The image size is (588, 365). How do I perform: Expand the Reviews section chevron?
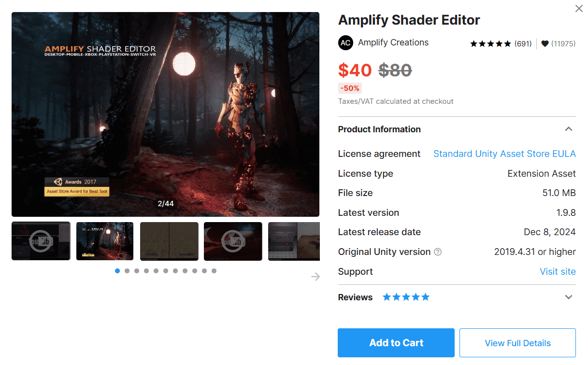569,297
